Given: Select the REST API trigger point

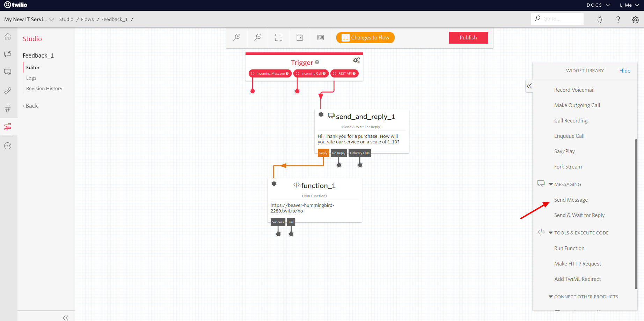Looking at the screenshot, I should 344,73.
